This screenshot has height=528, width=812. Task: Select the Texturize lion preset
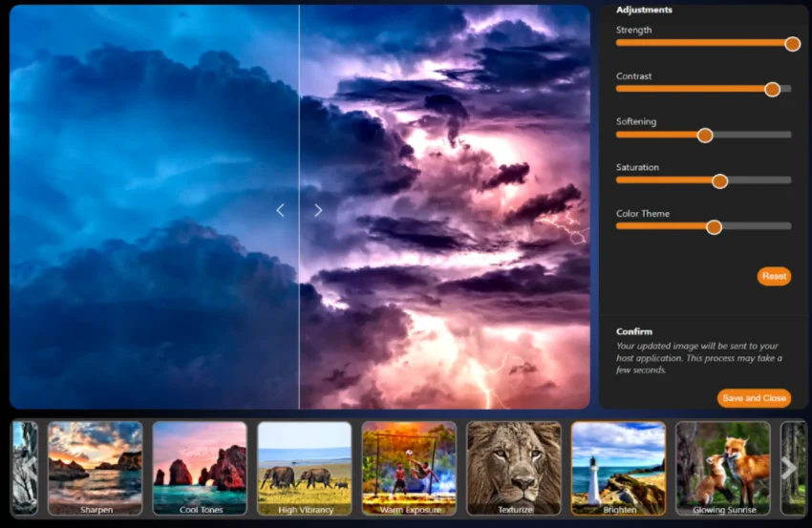click(514, 468)
